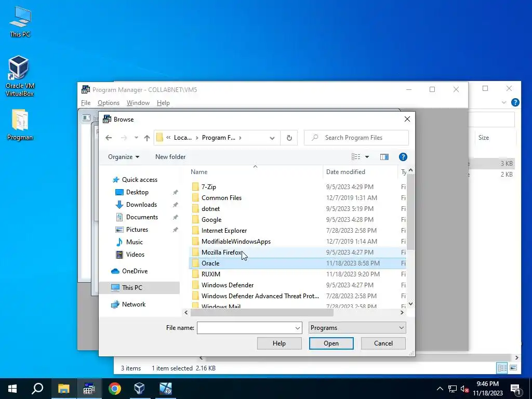The image size is (532, 399).
Task: Expand view options dropdown arrow
Action: 367,157
